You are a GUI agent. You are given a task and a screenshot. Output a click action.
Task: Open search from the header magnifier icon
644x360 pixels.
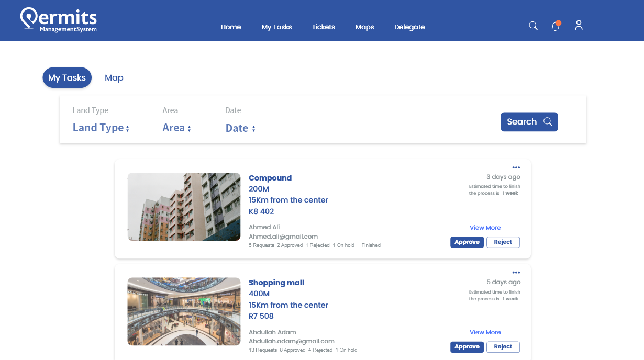(x=533, y=26)
